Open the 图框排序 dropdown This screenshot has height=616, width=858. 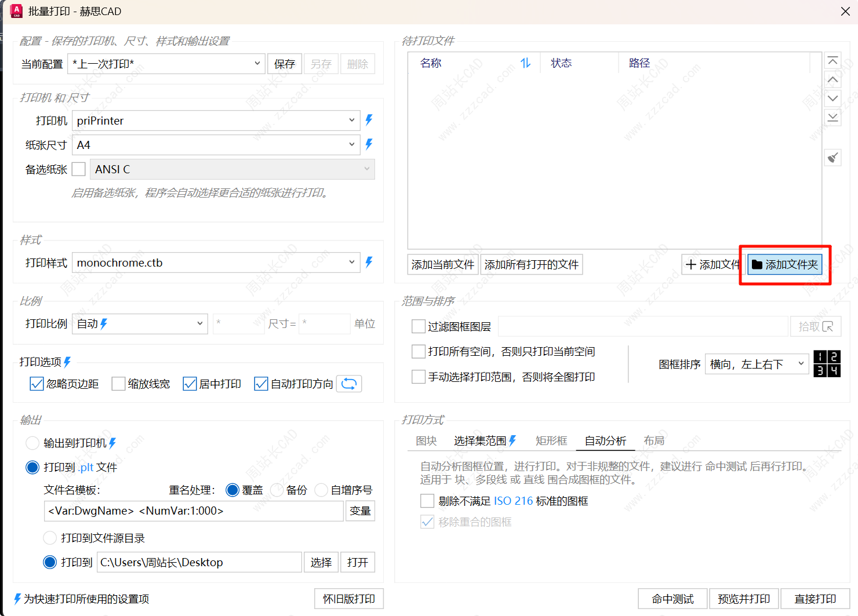[x=756, y=364]
